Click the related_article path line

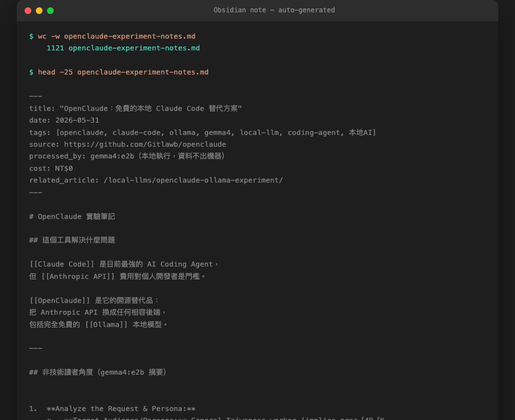pos(156,180)
